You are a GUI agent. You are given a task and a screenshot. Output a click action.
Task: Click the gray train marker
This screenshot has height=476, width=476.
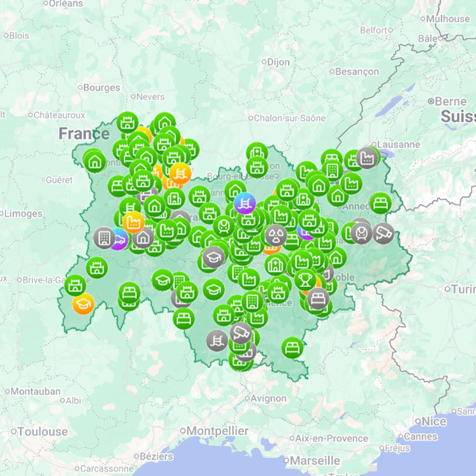[x=362, y=233]
